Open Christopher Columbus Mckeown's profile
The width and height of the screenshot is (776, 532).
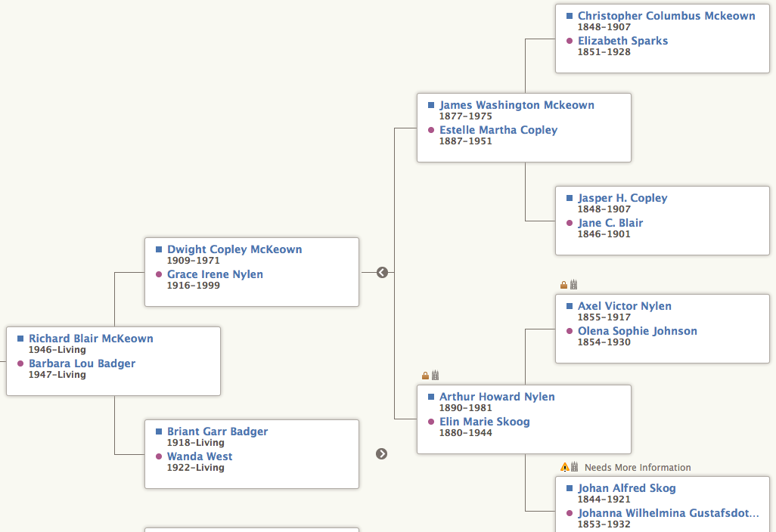point(668,15)
